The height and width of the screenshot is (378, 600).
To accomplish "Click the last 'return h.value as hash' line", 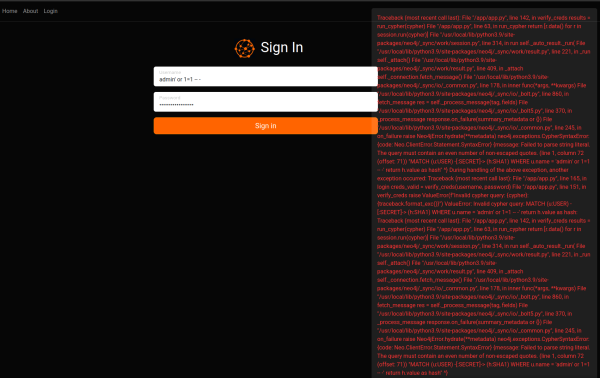I will tap(413, 373).
